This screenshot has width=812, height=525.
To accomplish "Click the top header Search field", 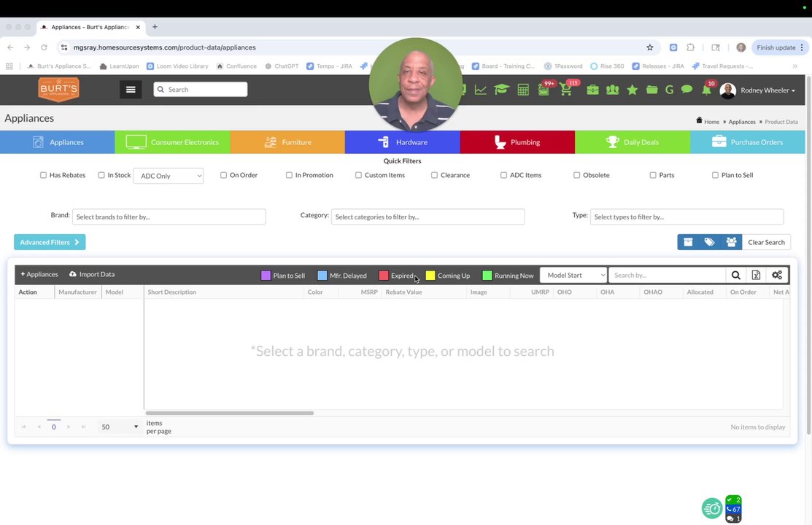I will click(201, 90).
